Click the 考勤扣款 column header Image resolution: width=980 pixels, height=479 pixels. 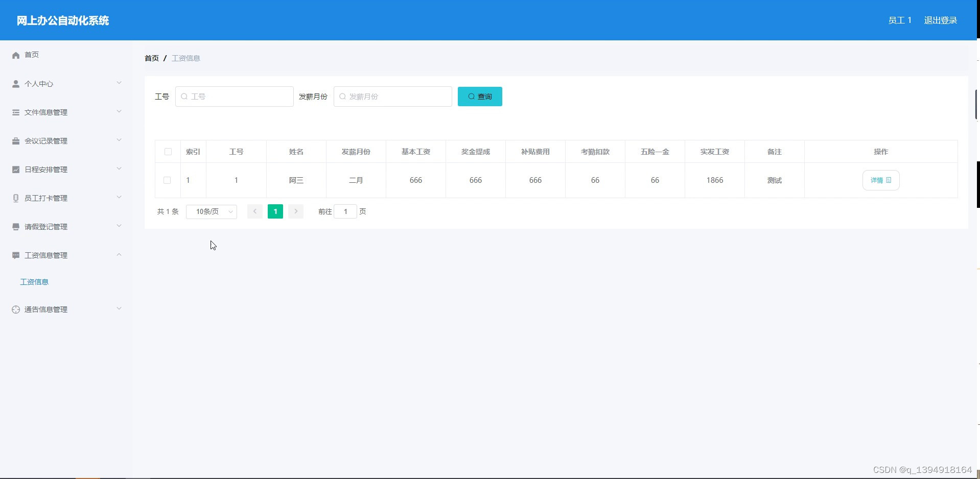pos(595,152)
